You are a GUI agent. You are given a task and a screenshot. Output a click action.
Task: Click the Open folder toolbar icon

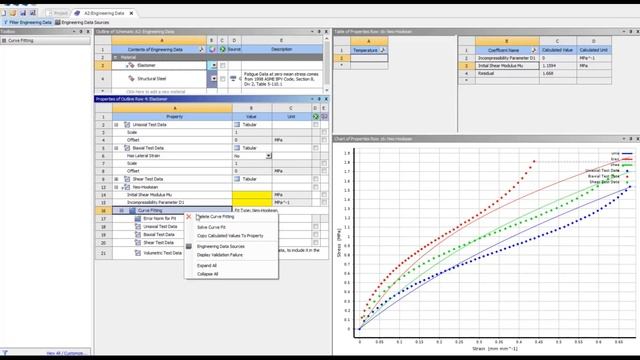click(13, 13)
